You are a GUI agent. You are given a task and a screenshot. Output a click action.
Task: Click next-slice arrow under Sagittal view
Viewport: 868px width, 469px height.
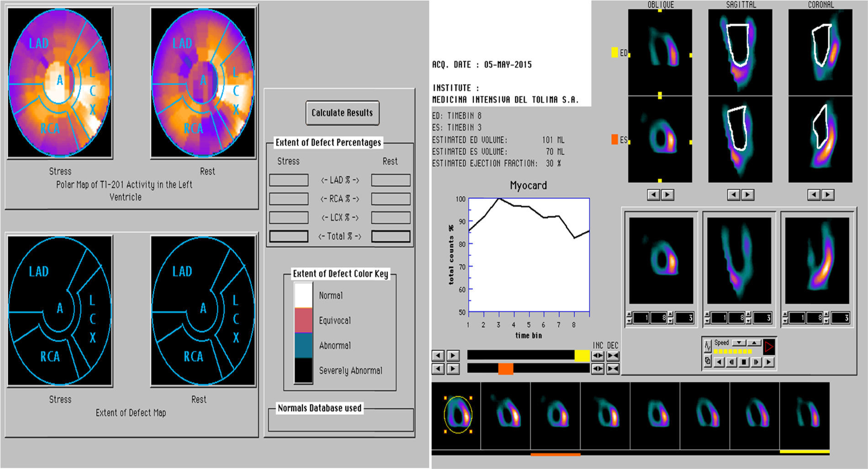tap(747, 195)
